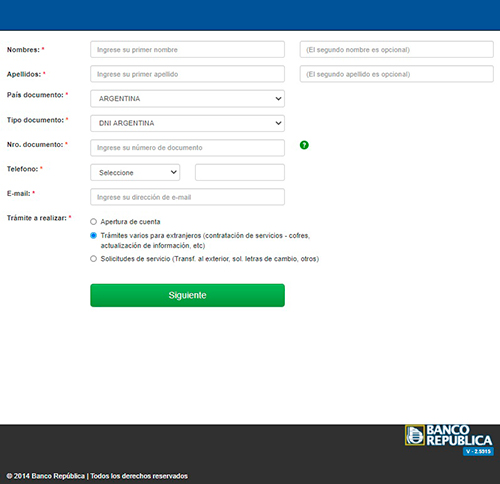500x484 pixels.
Task: Click the footer copyright Banco República text
Action: [x=97, y=476]
